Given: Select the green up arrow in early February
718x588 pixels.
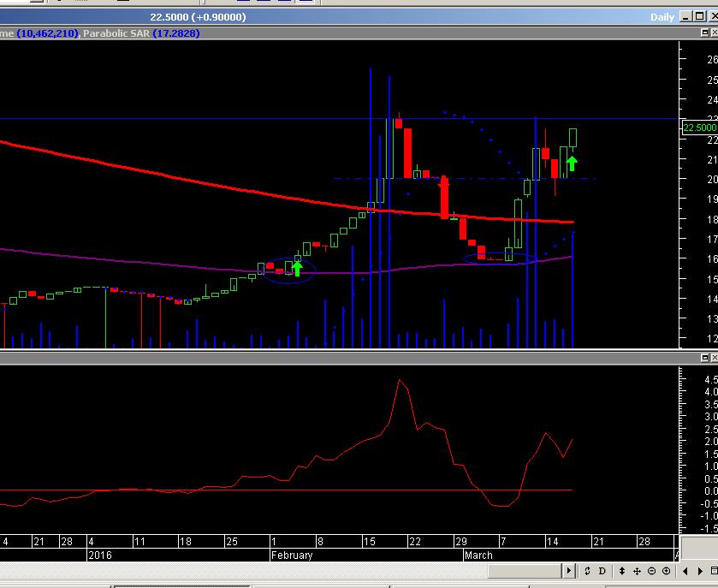Looking at the screenshot, I should 297,268.
